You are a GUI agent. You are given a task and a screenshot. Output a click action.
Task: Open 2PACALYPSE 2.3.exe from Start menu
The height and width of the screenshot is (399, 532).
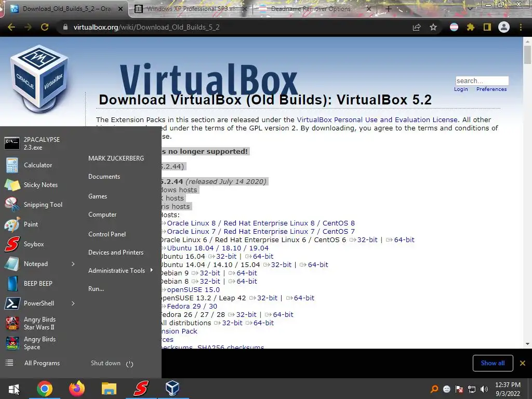pos(32,143)
